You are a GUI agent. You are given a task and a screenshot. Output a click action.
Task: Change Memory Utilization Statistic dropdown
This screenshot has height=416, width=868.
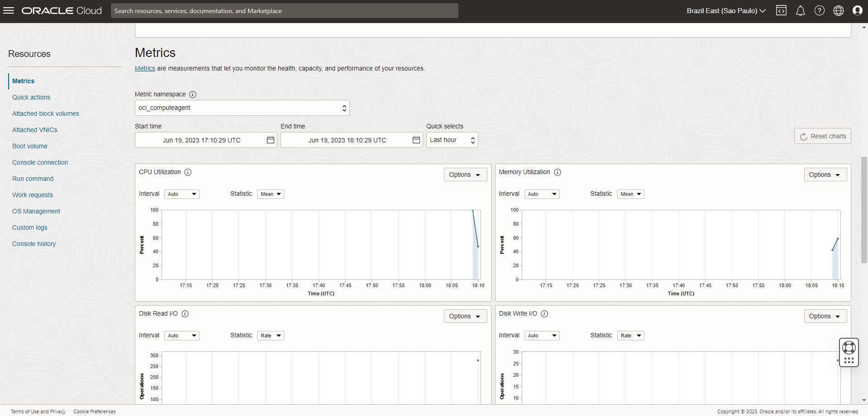[x=630, y=194]
